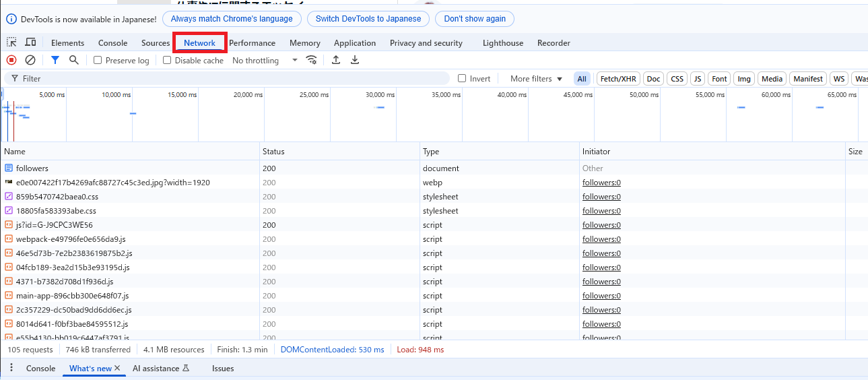
Task: Open the drawer three-dot menu
Action: [x=11, y=368]
